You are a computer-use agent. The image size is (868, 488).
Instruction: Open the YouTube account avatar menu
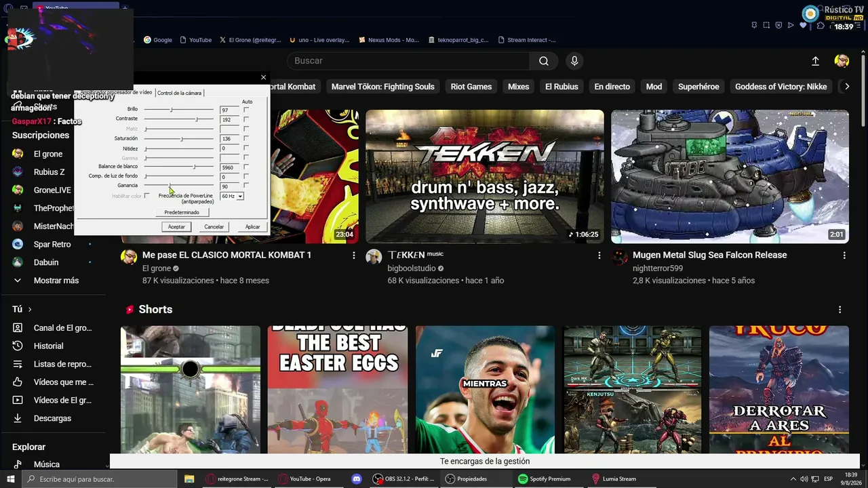click(x=842, y=61)
